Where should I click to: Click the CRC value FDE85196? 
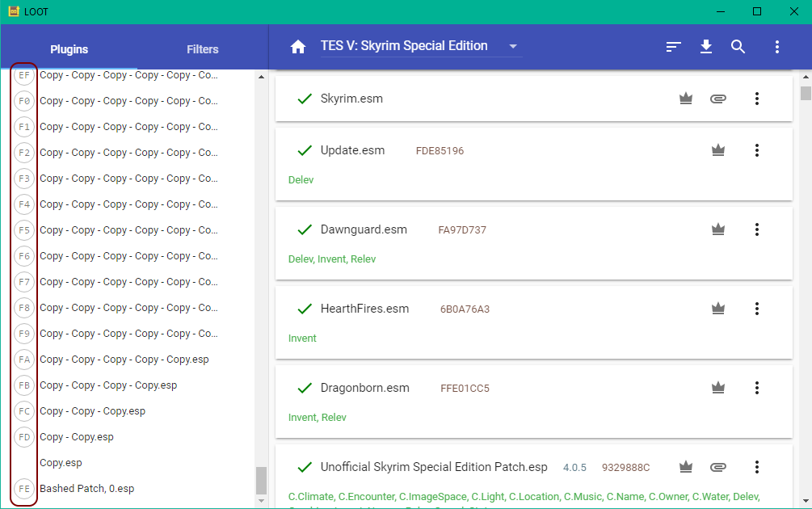click(440, 151)
